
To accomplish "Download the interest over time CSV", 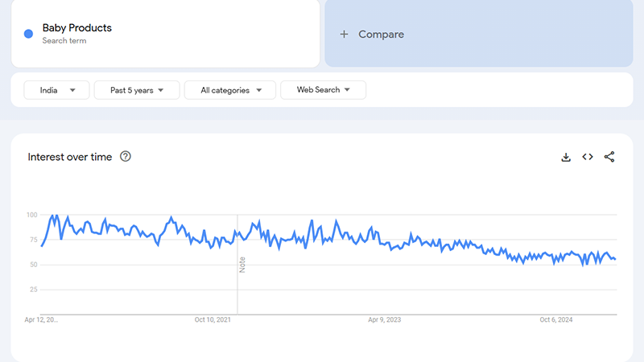I will 566,157.
